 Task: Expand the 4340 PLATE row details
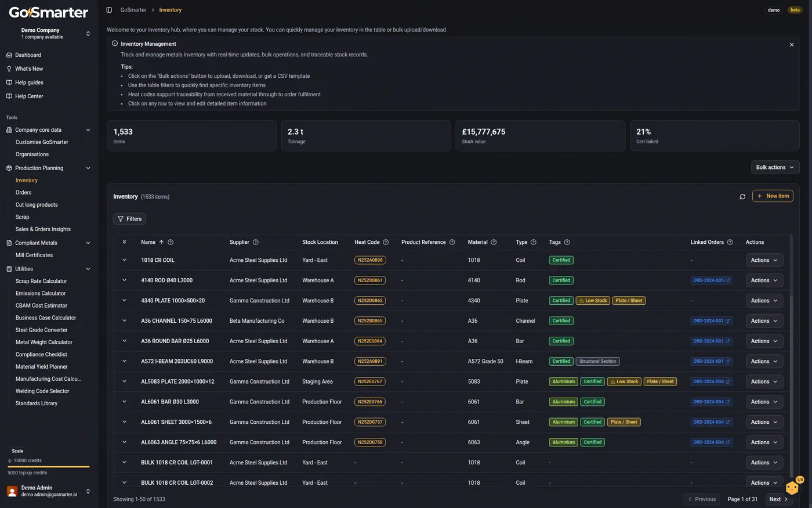click(124, 301)
